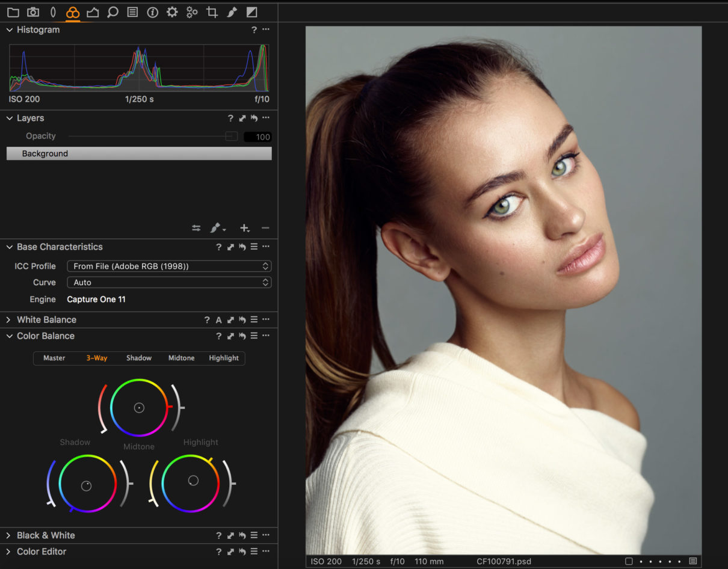Viewport: 728px width, 569px height.
Task: Select the Background layer
Action: pos(138,153)
